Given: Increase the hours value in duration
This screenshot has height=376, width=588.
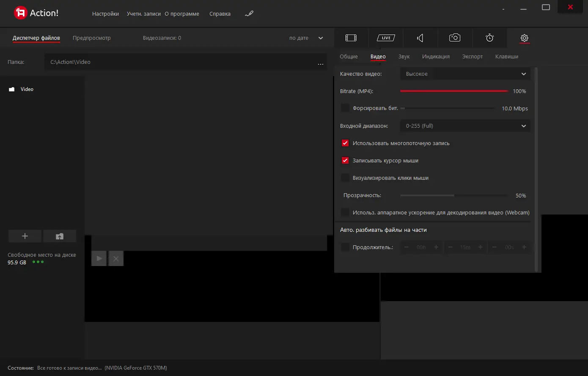Looking at the screenshot, I should pos(436,247).
